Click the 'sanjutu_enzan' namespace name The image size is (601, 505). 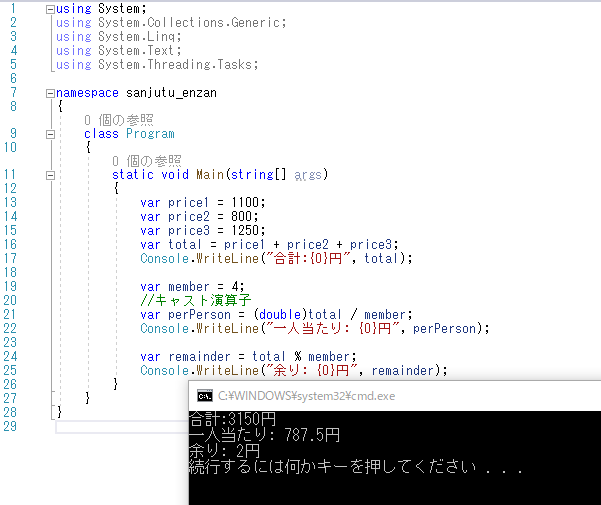point(171,93)
